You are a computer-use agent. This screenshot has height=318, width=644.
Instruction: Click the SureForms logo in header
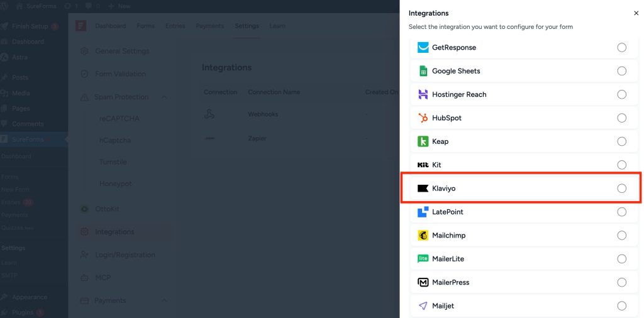coord(80,26)
